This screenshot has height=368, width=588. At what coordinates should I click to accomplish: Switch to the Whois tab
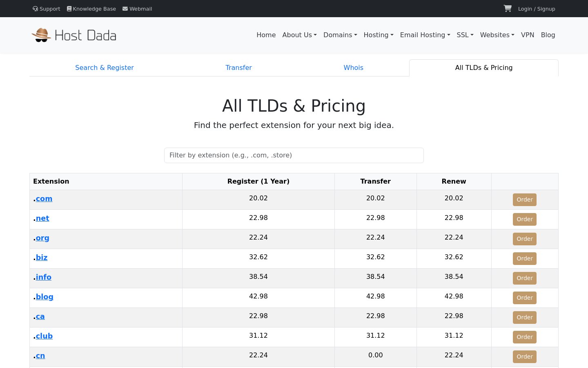coord(354,68)
